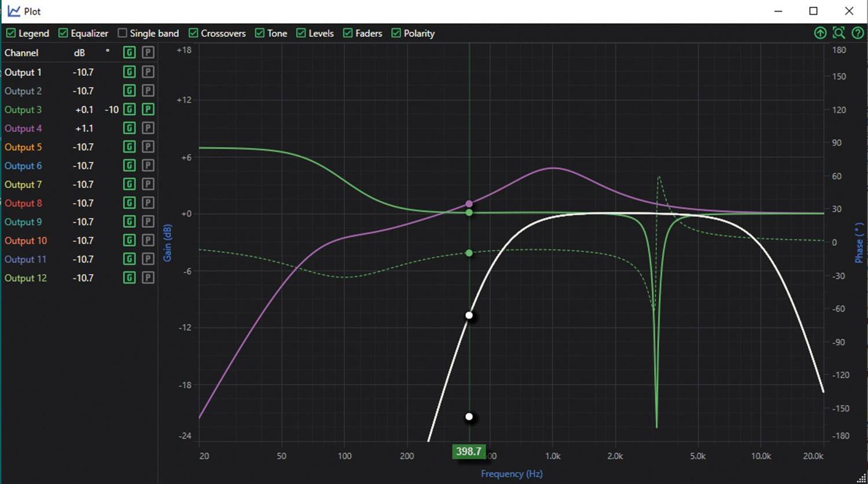The image size is (868, 484).
Task: Toggle gain plot for Output 6
Action: [x=130, y=165]
